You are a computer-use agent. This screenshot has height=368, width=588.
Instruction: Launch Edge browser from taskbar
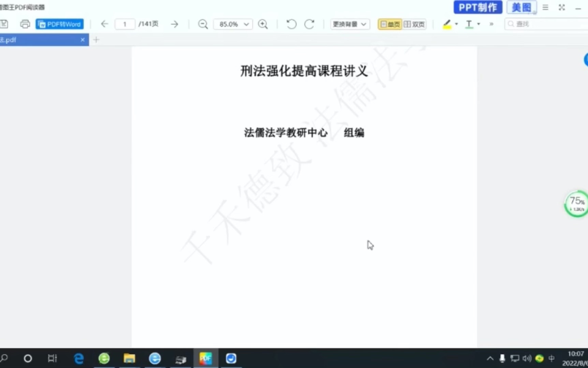(x=79, y=358)
